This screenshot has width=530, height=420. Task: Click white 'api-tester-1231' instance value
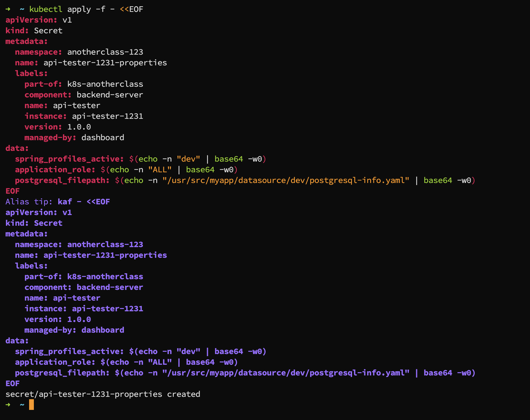tap(108, 116)
